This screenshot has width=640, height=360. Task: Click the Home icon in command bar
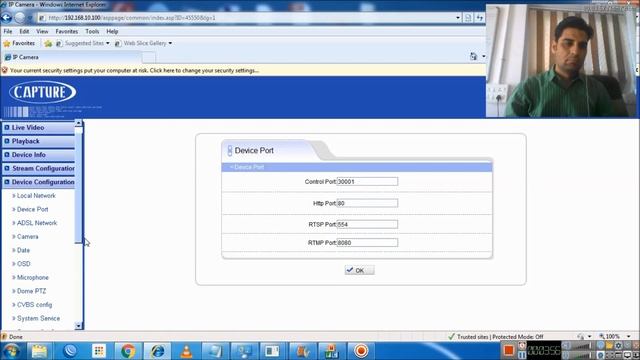(473, 57)
